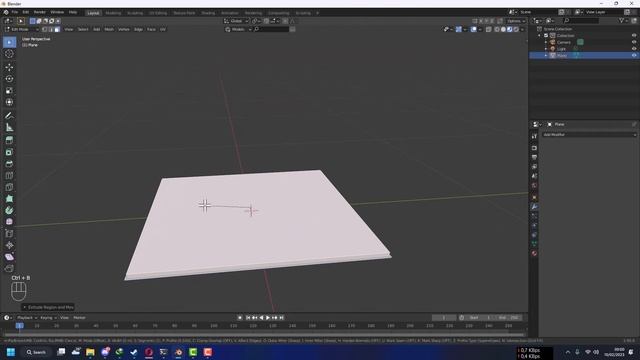
Task: Enable rendered viewport shading
Action: (x=516, y=29)
